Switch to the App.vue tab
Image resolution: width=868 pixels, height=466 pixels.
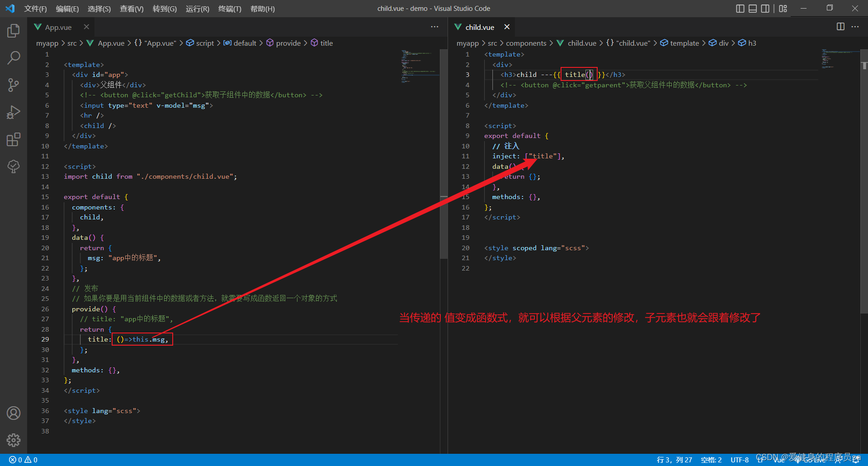tap(58, 27)
